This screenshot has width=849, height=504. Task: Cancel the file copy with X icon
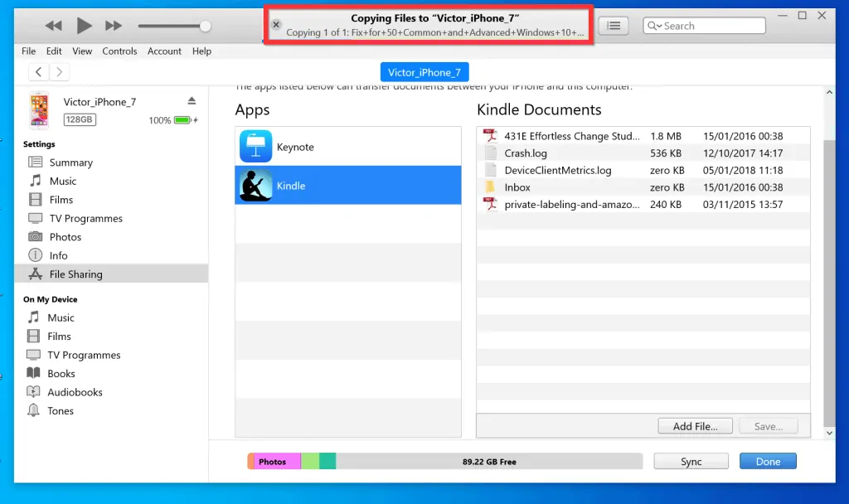(276, 25)
